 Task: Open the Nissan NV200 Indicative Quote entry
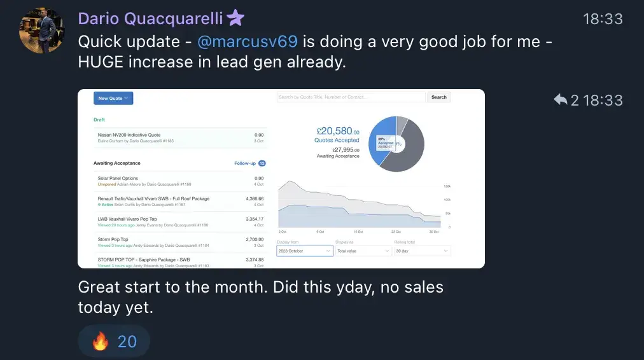point(129,135)
